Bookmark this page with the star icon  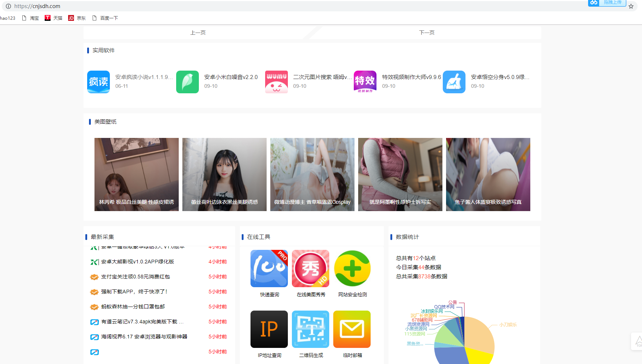coord(631,6)
